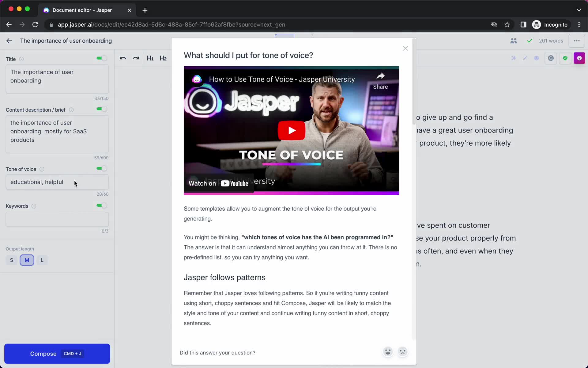Click the undo arrow in editor toolbar
This screenshot has height=368, width=588.
(123, 58)
